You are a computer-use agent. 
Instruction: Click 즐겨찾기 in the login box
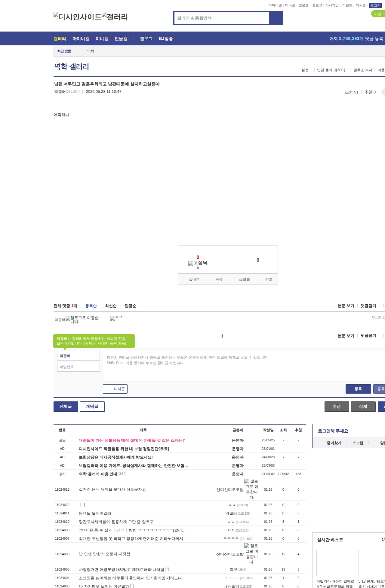click(x=334, y=443)
